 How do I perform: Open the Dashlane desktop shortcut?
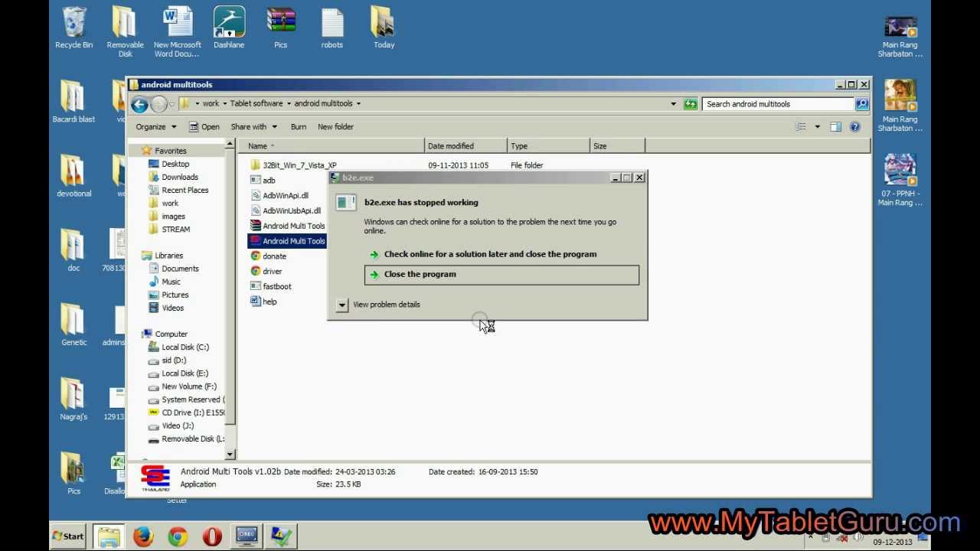[x=229, y=28]
